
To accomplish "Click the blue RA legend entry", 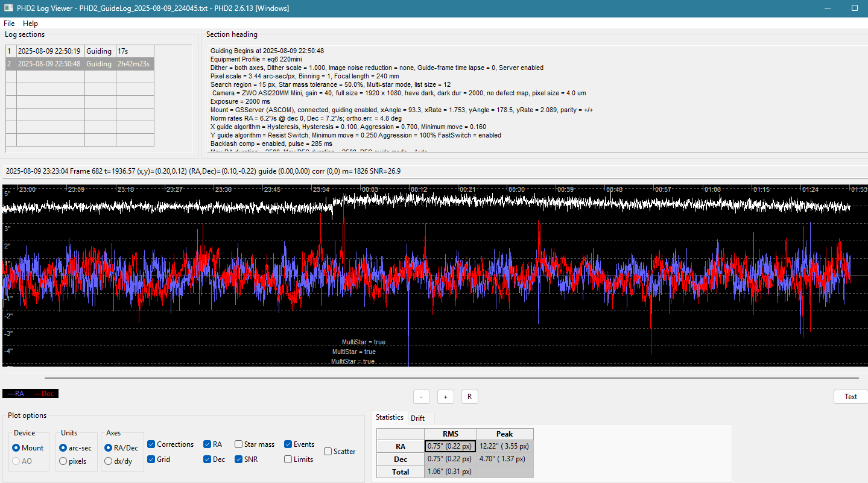I will pyautogui.click(x=14, y=394).
